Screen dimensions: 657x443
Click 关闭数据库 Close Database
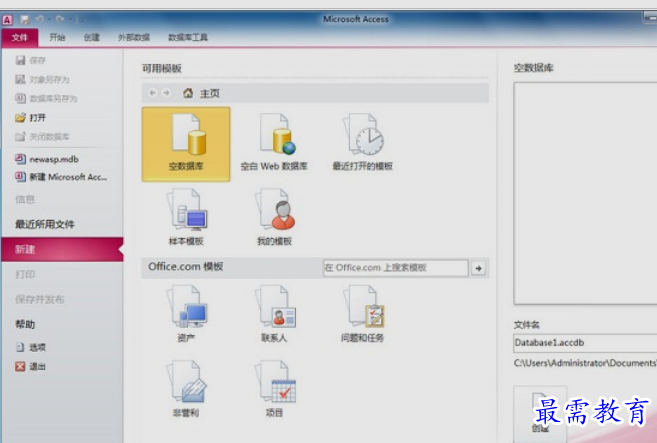[42, 137]
